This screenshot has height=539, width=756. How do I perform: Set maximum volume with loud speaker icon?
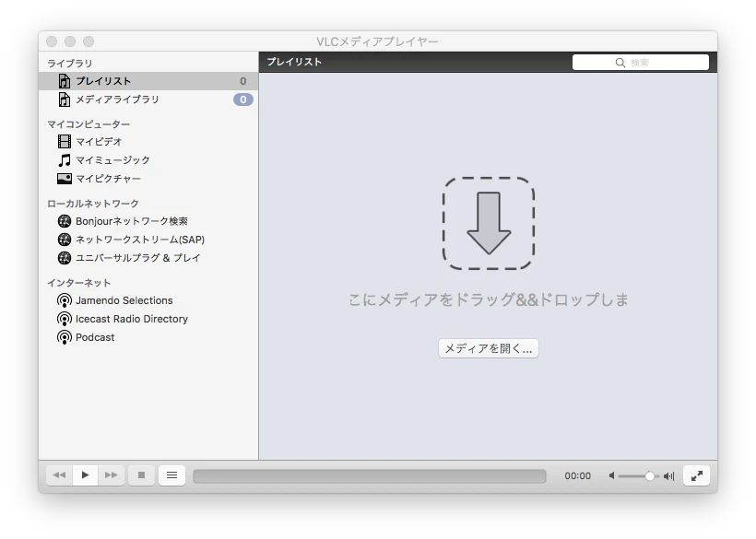[668, 476]
